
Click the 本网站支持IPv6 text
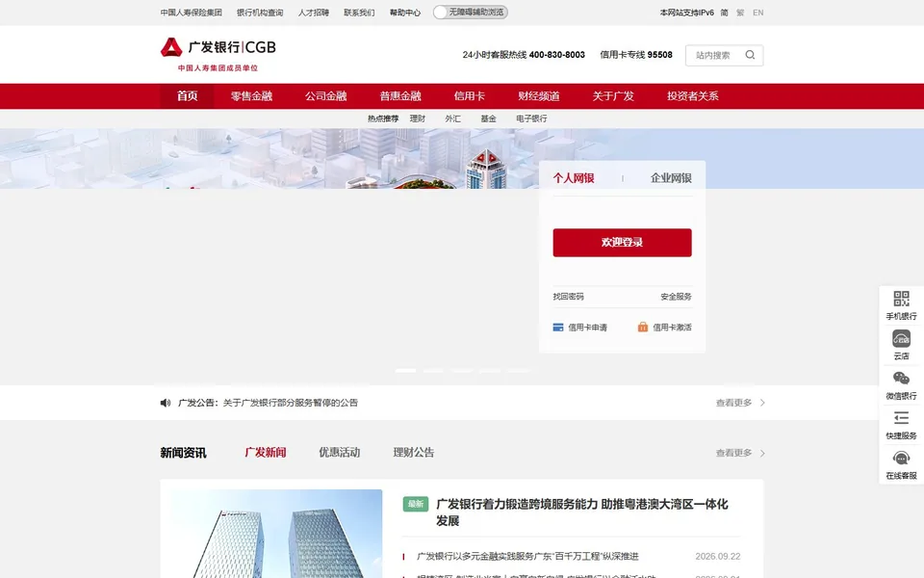(x=687, y=13)
